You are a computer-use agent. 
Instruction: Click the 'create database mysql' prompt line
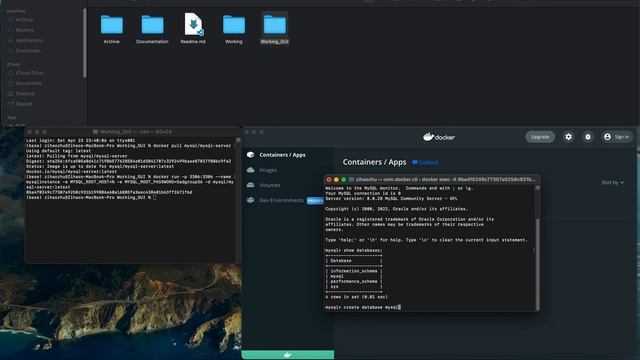coord(363,307)
